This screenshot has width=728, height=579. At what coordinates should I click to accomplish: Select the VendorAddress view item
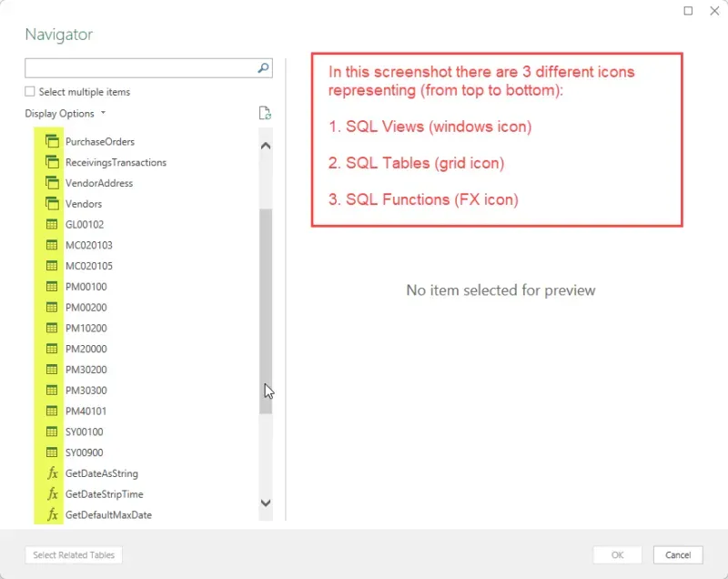[99, 183]
